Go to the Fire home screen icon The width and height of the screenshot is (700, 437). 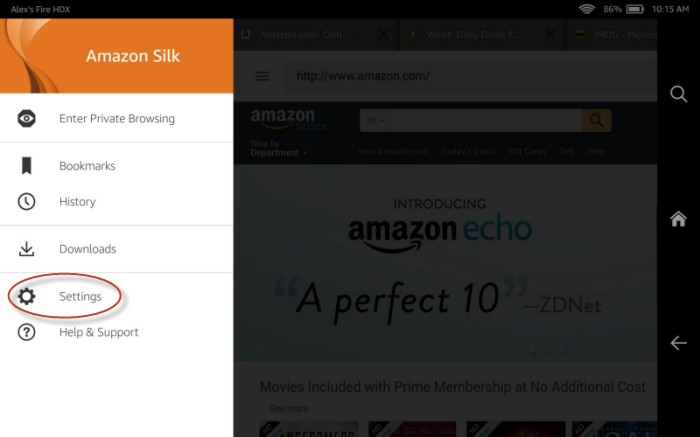[678, 219]
